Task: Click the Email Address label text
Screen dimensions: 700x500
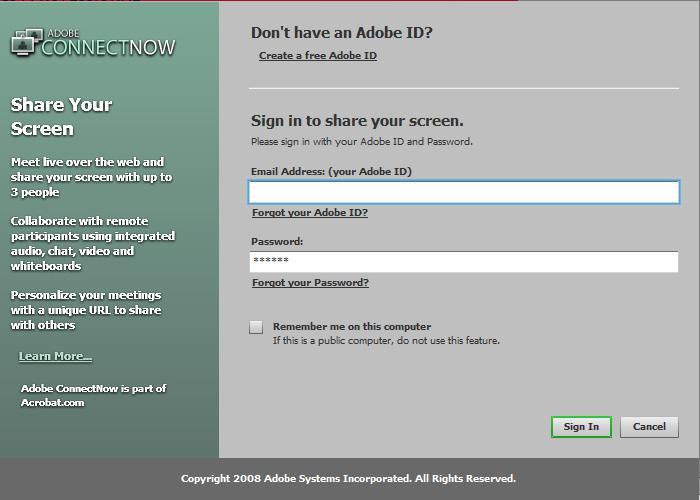Action: 331,172
